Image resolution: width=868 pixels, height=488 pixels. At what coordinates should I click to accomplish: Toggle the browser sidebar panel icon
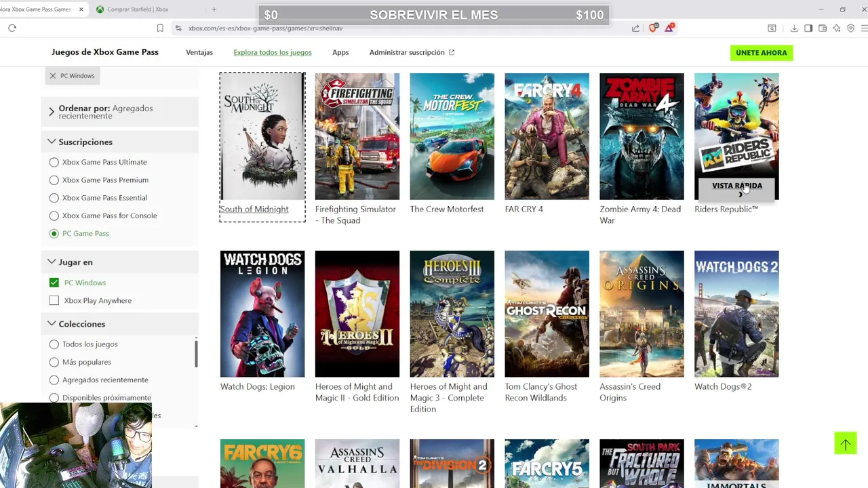(808, 28)
